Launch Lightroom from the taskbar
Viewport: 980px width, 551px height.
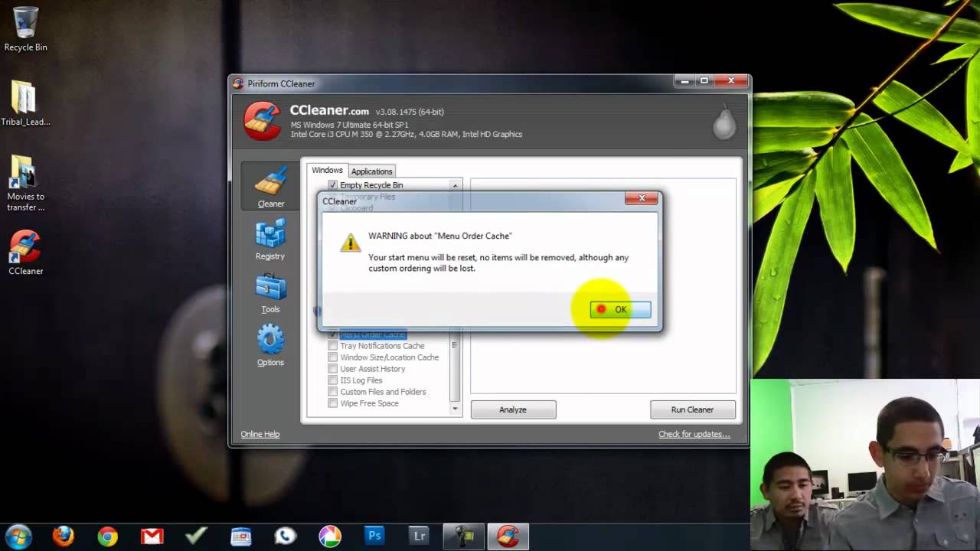coord(419,536)
